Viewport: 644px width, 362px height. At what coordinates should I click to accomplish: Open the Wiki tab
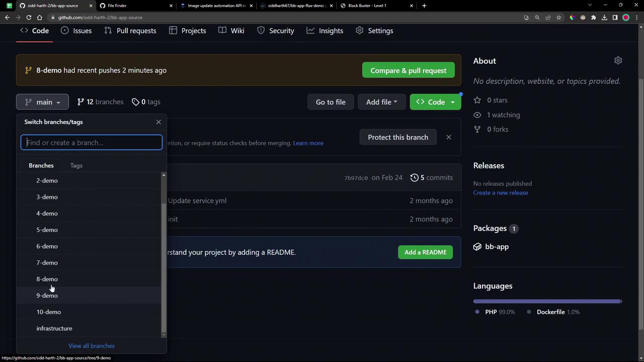click(x=231, y=31)
